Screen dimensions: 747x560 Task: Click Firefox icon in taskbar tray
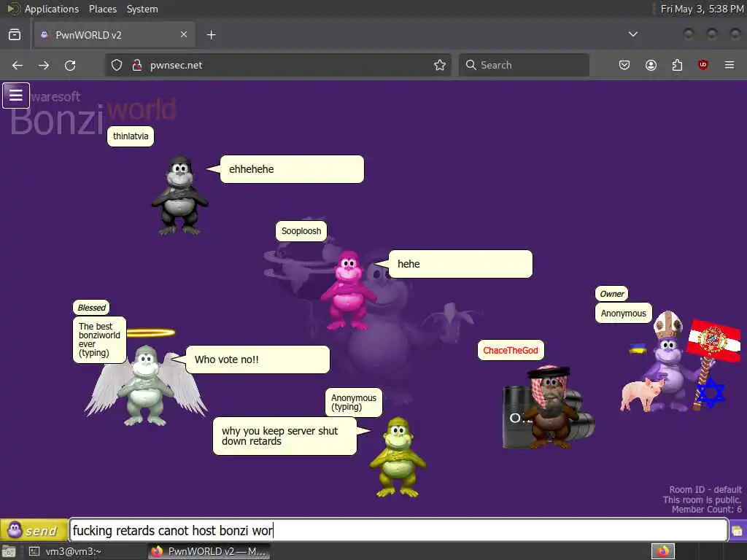pyautogui.click(x=663, y=551)
